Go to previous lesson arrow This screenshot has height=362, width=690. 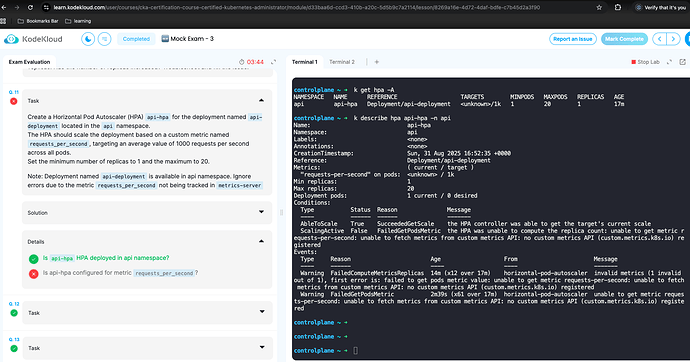click(659, 39)
